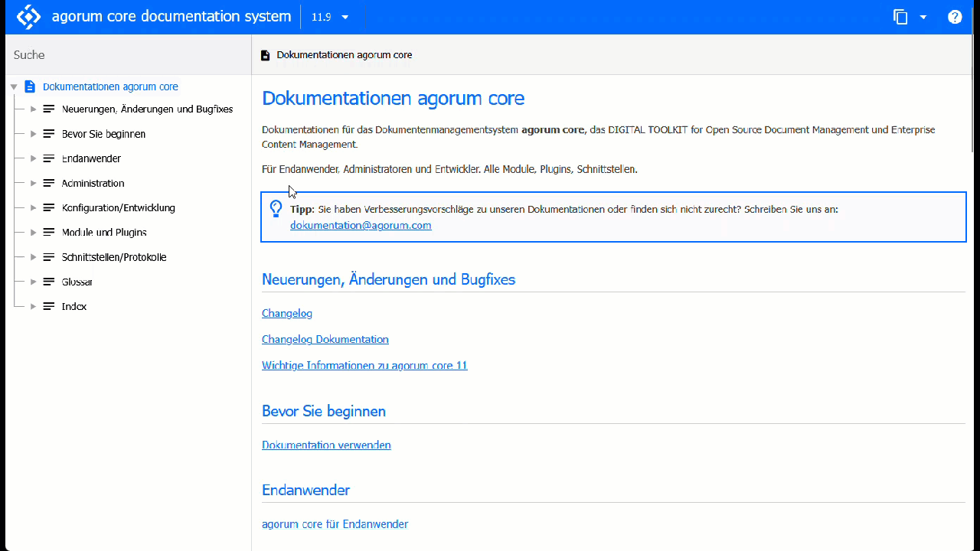The height and width of the screenshot is (551, 980).
Task: Click the agorum core logo icon
Action: [28, 17]
